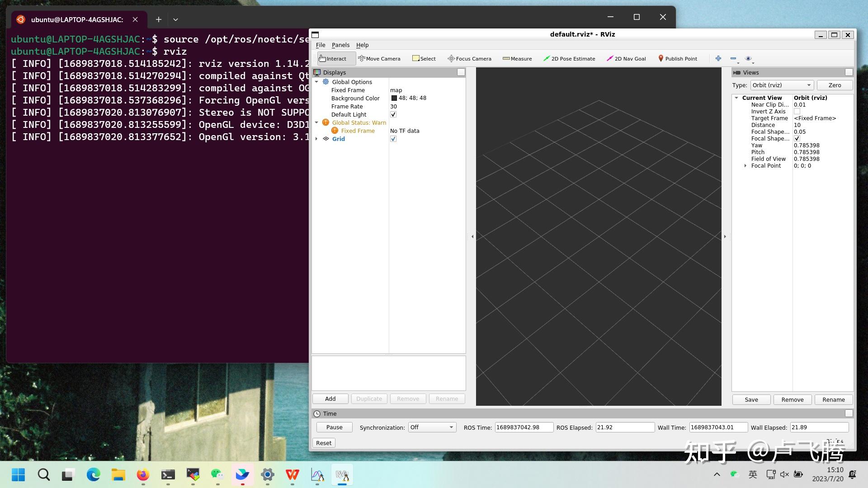Viewport: 868px width, 488px height.
Task: Select the 2D Pose Estimate tool
Action: 569,58
